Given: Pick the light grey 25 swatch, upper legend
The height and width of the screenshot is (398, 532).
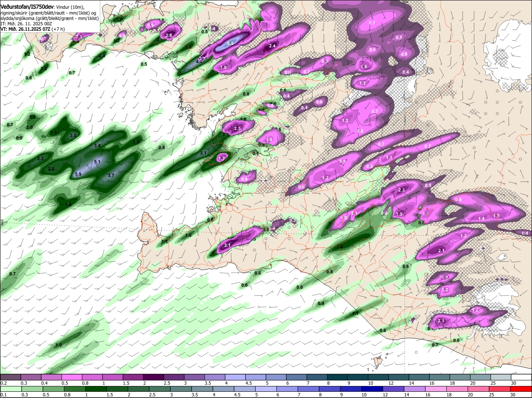Looking at the screenshot, I should tap(501, 377).
